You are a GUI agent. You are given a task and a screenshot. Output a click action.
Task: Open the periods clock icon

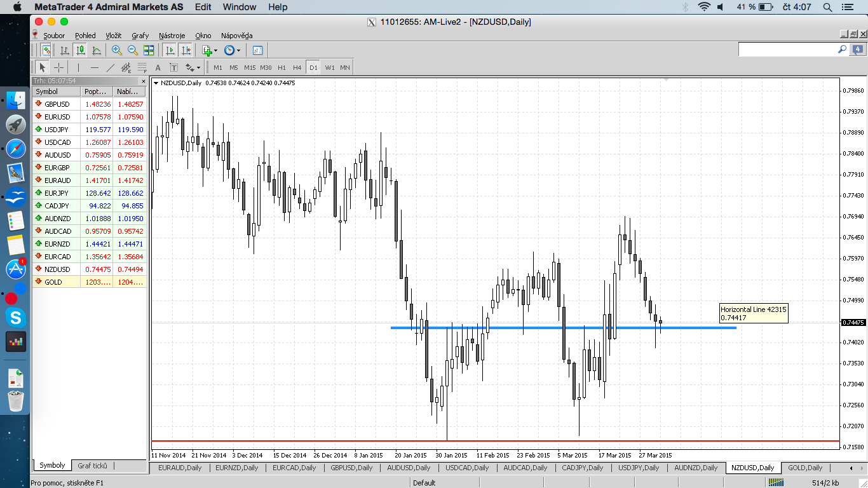pos(229,50)
